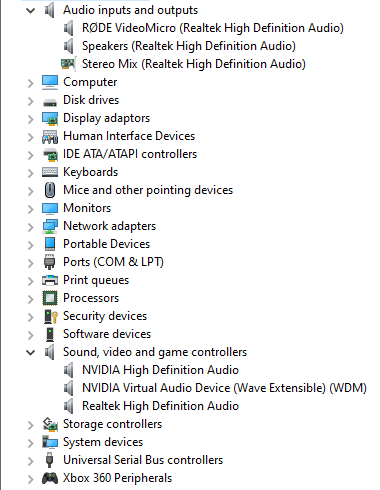Select the Display adaptors label
The height and width of the screenshot is (490, 380).
(x=107, y=118)
